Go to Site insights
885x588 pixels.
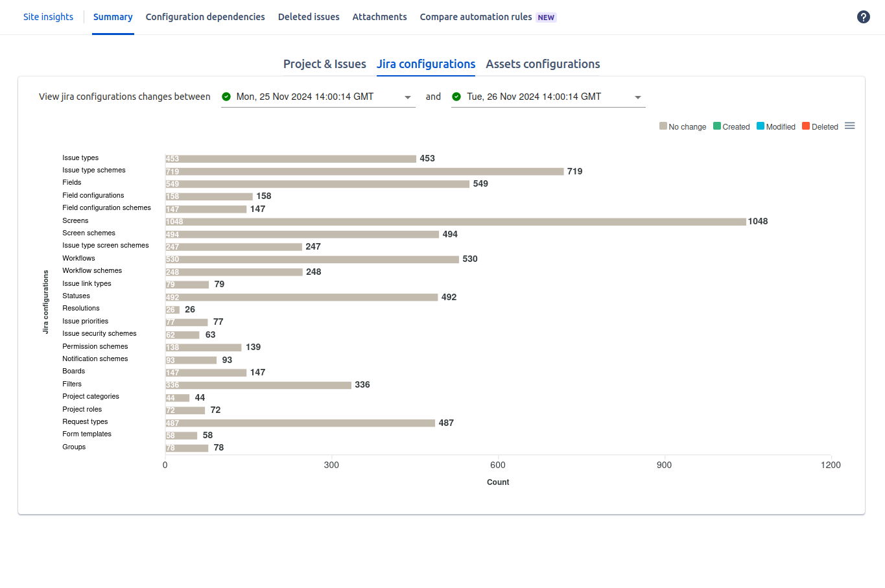click(x=48, y=17)
